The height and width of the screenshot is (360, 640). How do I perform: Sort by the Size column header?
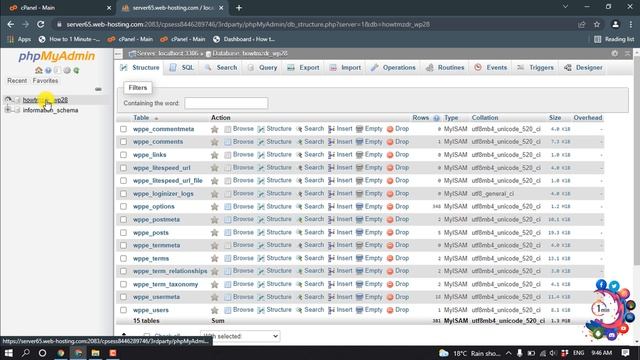coord(555,118)
